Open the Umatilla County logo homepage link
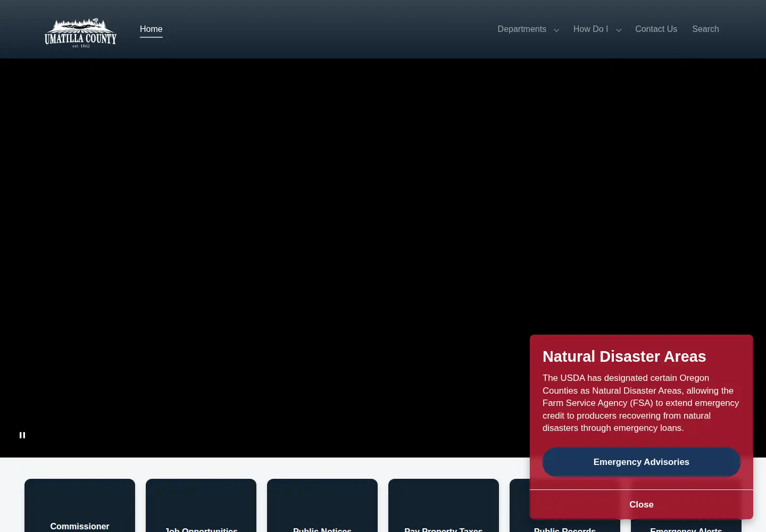766x532 pixels. pyautogui.click(x=80, y=32)
